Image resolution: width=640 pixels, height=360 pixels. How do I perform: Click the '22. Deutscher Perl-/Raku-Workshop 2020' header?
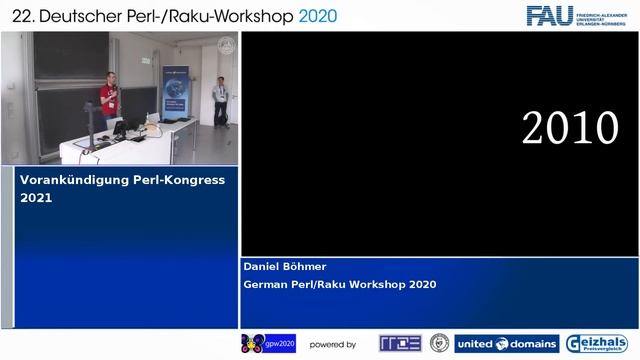(x=175, y=16)
